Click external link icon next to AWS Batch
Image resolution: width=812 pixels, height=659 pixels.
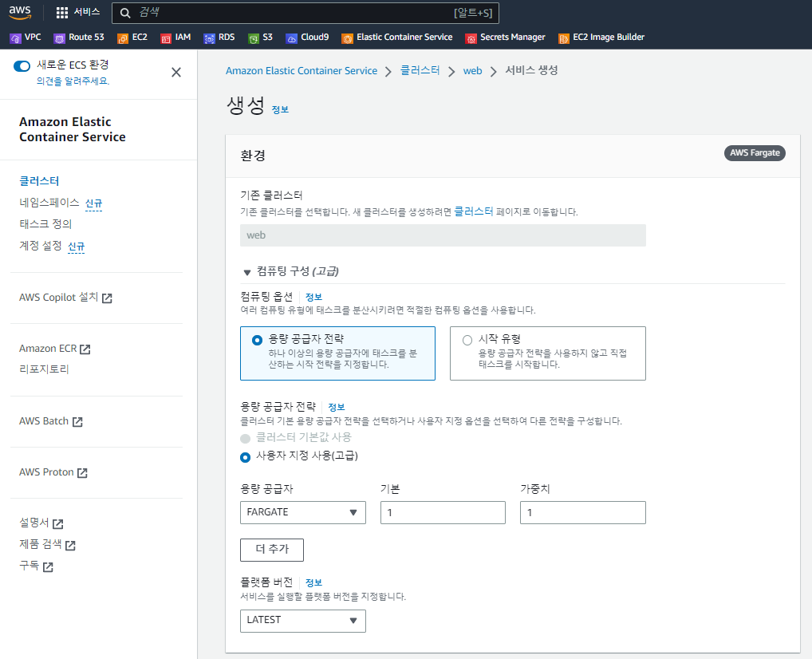[x=77, y=422]
